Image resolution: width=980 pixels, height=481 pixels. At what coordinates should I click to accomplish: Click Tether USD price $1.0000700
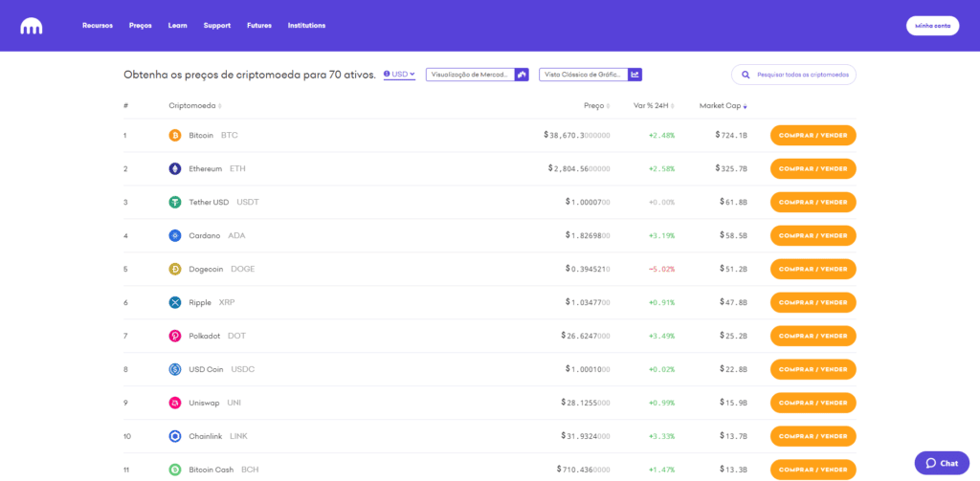(588, 202)
